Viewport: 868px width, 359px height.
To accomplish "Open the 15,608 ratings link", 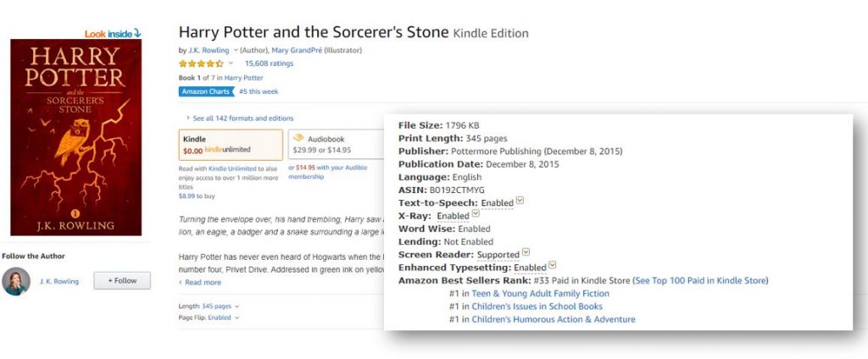I will pyautogui.click(x=269, y=64).
